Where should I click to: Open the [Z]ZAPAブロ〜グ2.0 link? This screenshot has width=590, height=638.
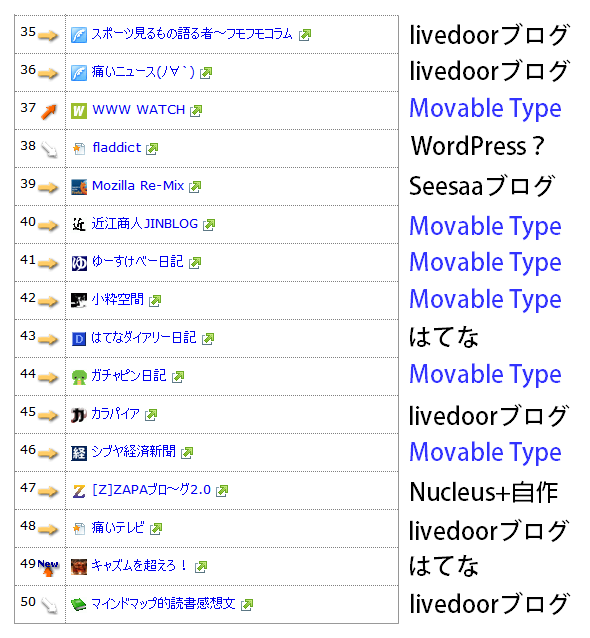(x=151, y=489)
